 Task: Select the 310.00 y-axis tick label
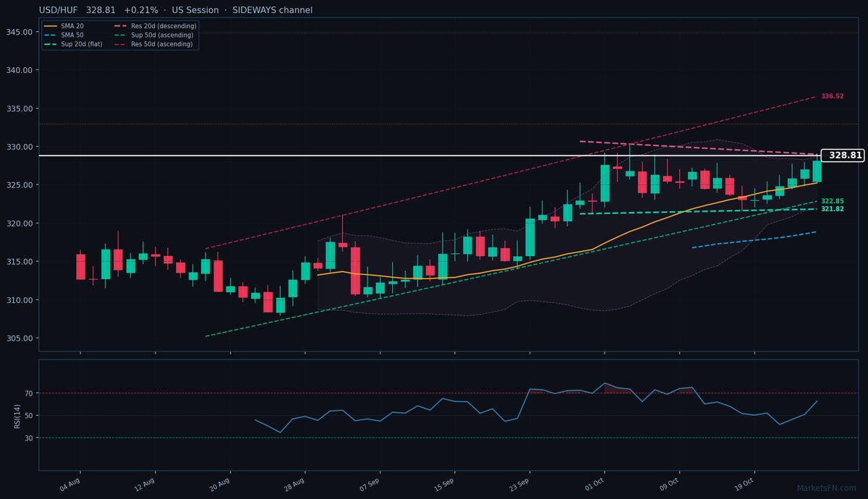[20, 300]
